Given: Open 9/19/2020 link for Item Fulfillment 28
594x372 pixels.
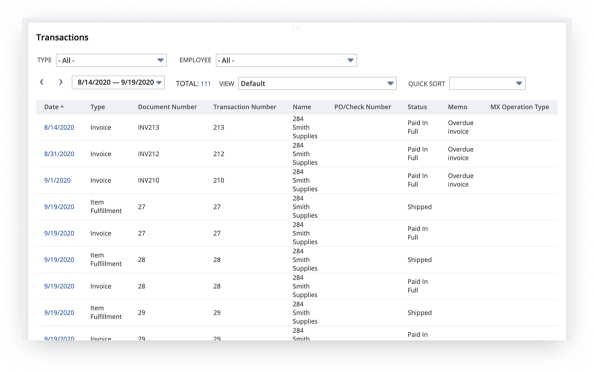Looking at the screenshot, I should click(x=59, y=260).
